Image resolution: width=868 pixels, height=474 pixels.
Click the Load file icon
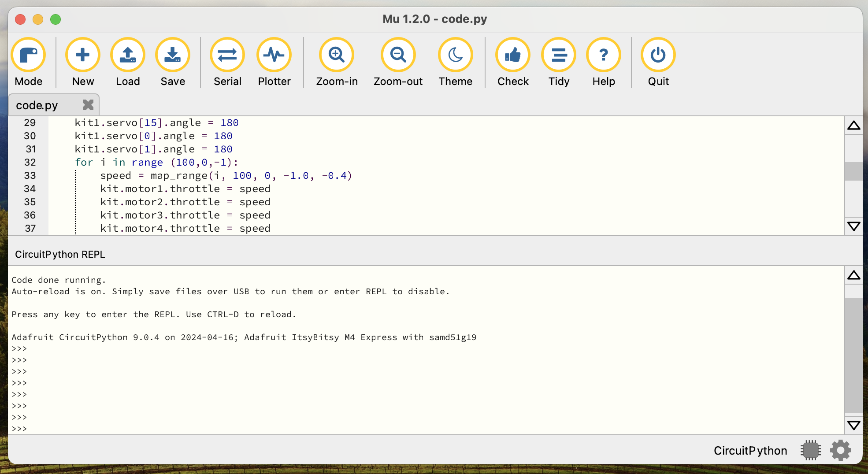coord(128,55)
